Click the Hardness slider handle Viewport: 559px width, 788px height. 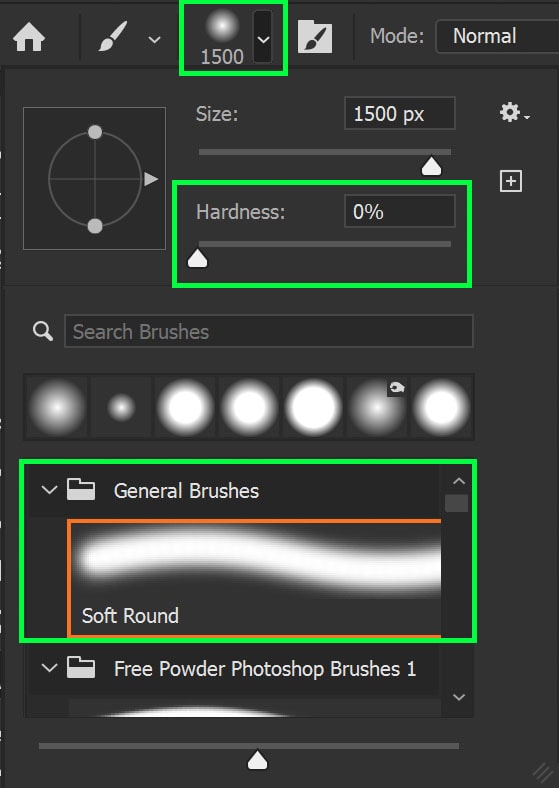pyautogui.click(x=198, y=259)
